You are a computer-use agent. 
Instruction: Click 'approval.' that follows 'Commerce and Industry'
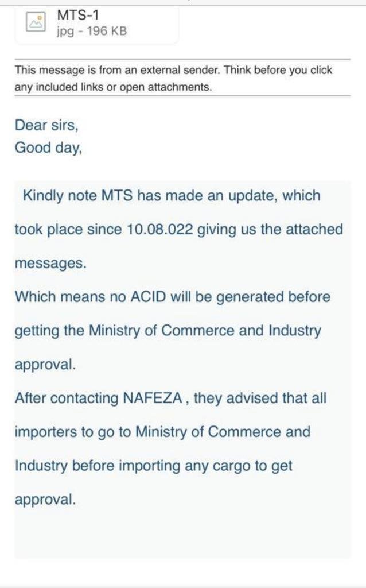pos(45,365)
